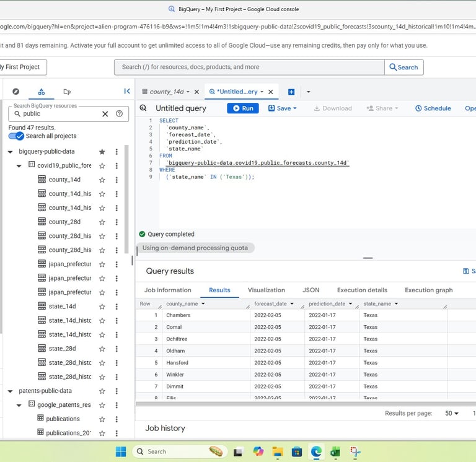Viewport: 476px width, 462px height.
Task: Star the patents-public-data project
Action: [x=102, y=391]
